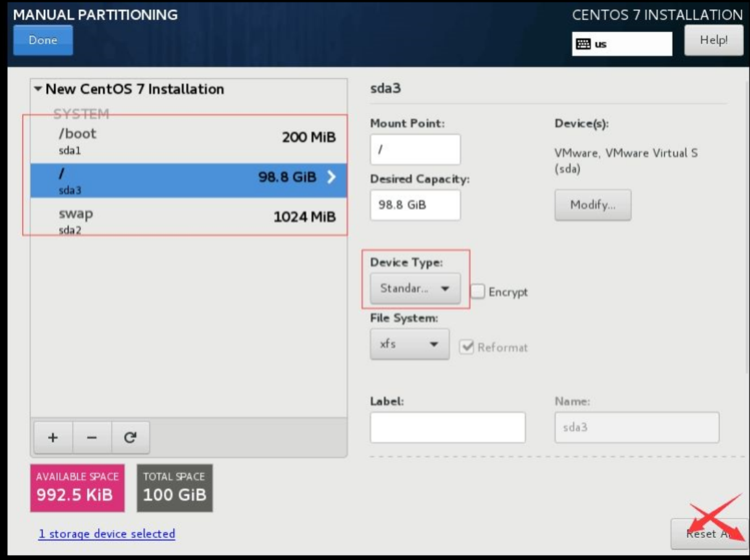
Task: Click the Label input field
Action: point(448,427)
